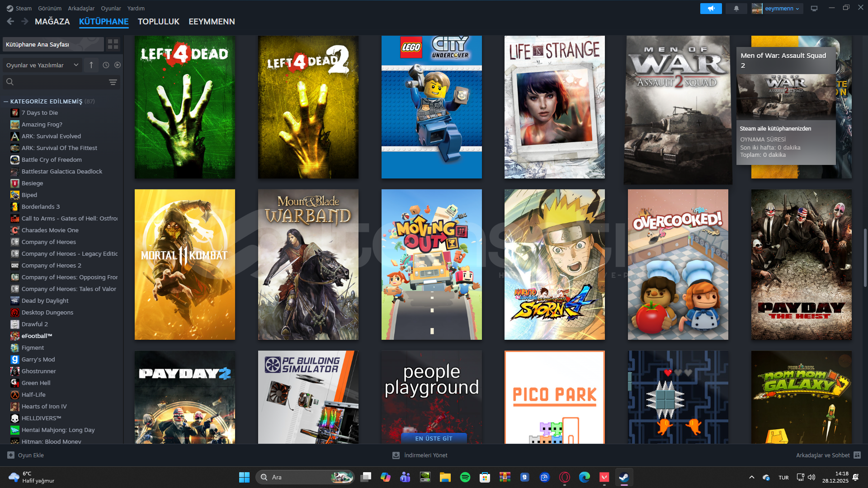Click the library search field
This screenshot has width=868, height=488.
[x=59, y=82]
